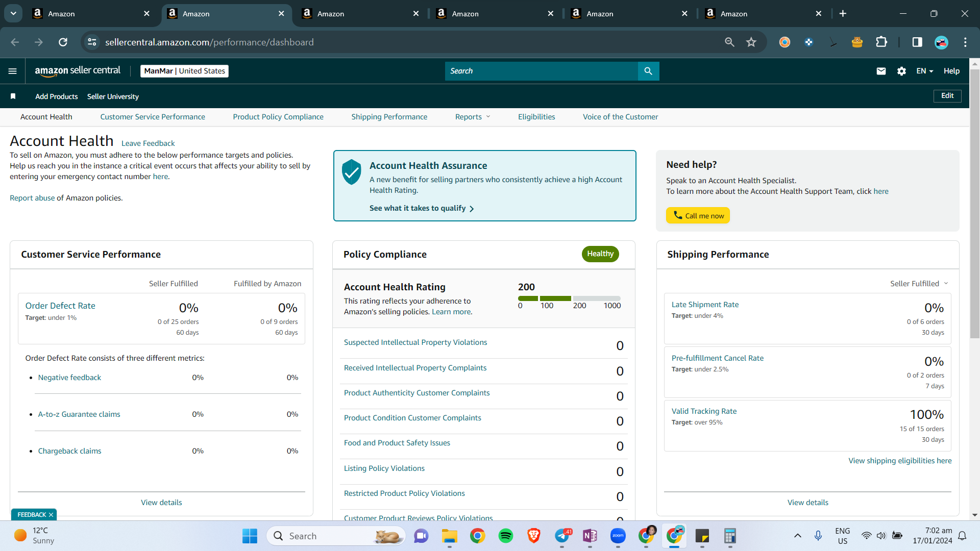The height and width of the screenshot is (551, 980).
Task: Open See what it takes to qualify
Action: [422, 208]
